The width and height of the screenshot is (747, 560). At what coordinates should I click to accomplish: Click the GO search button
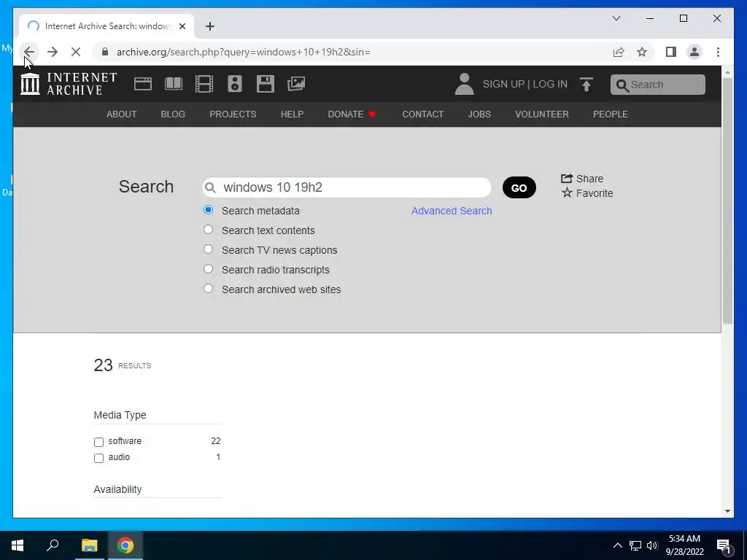pos(519,187)
